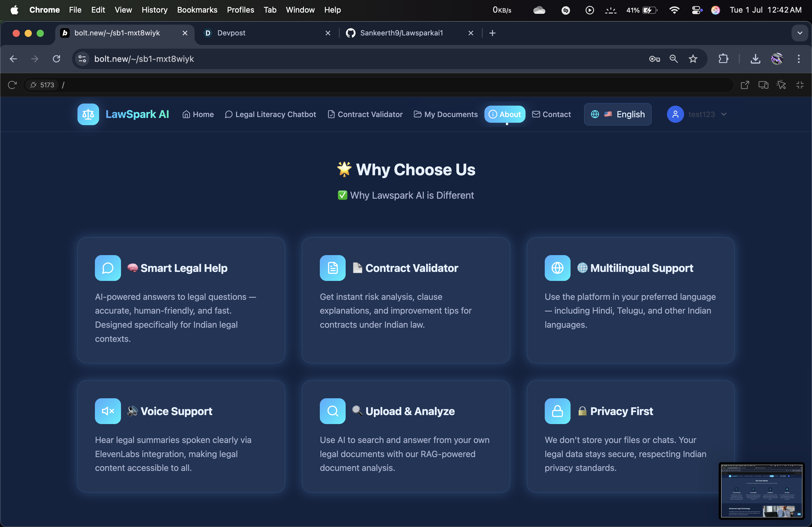Click the screenshot thumbnail preview in corner
The height and width of the screenshot is (527, 812).
click(x=762, y=491)
